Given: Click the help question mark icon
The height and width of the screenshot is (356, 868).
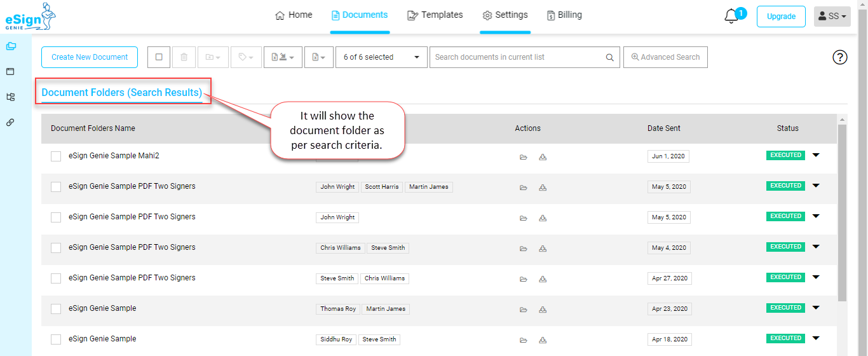Looking at the screenshot, I should [840, 57].
